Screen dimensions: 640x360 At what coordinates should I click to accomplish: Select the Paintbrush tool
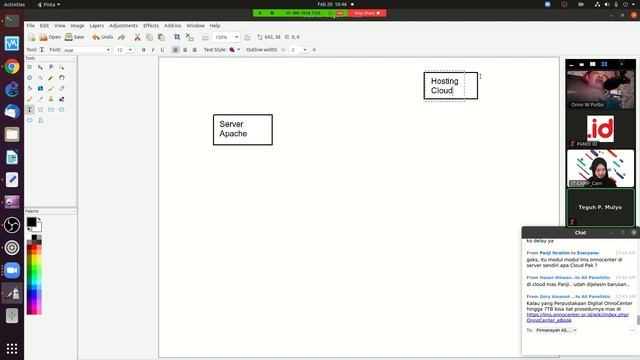click(x=51, y=88)
